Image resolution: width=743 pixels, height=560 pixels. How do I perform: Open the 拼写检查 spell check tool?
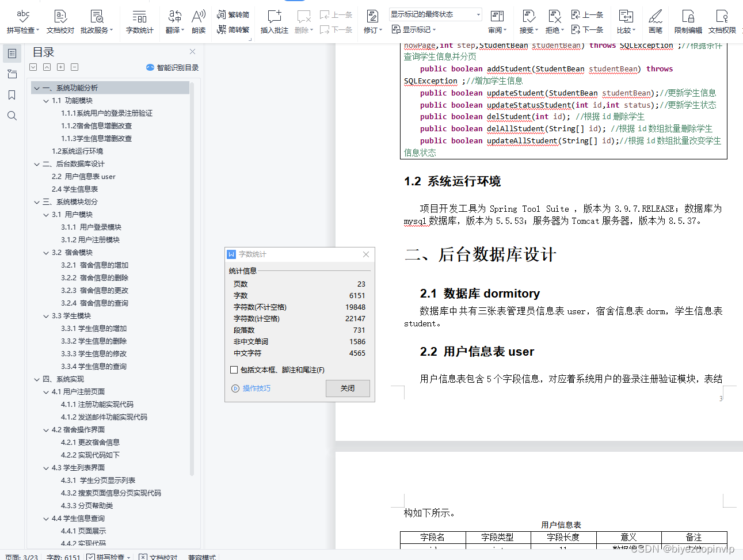click(x=23, y=22)
